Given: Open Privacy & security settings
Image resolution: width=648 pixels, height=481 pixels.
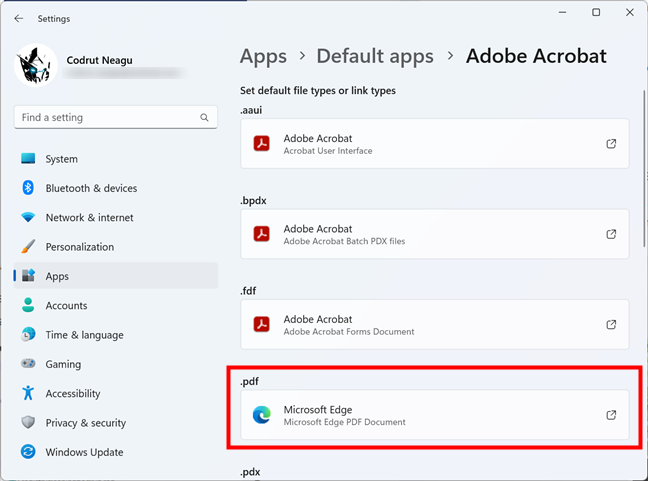Looking at the screenshot, I should point(85,423).
